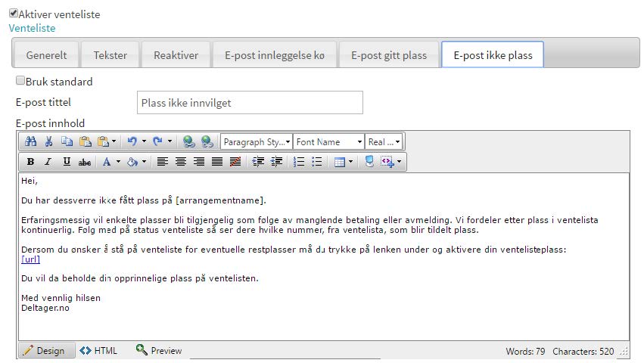Toggle underline formatting
This screenshot has height=363, width=644.
67,162
